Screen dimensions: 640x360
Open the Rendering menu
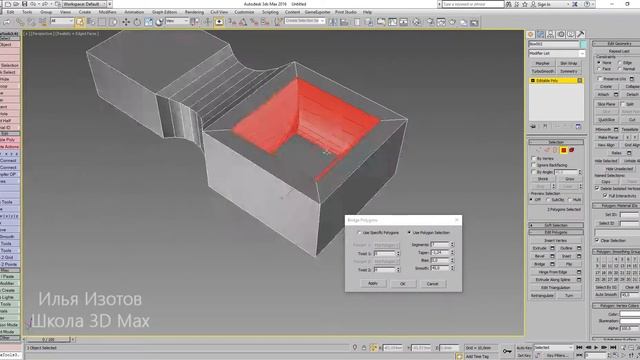point(194,12)
